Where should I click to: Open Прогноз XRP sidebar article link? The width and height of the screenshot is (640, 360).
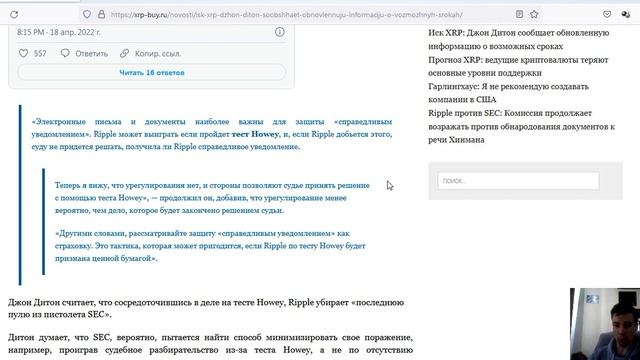[x=518, y=66]
